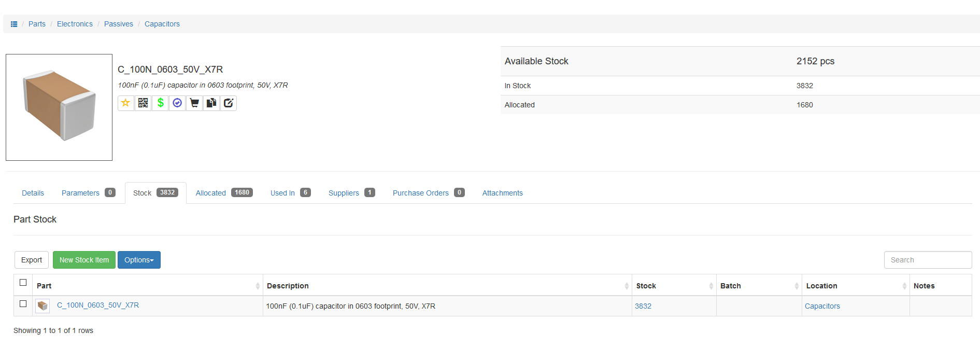Click the New Stock Item button
The image size is (980, 347).
84,260
